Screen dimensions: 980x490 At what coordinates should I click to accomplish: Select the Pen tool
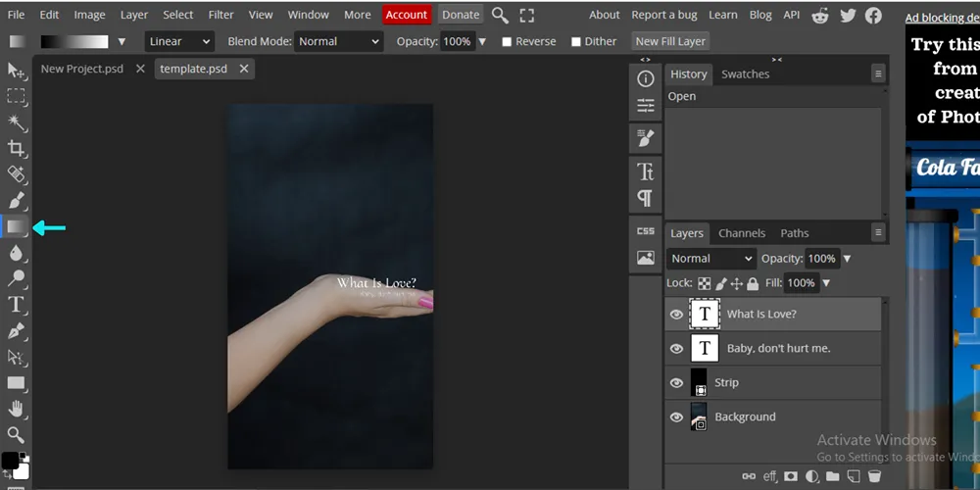(x=17, y=330)
